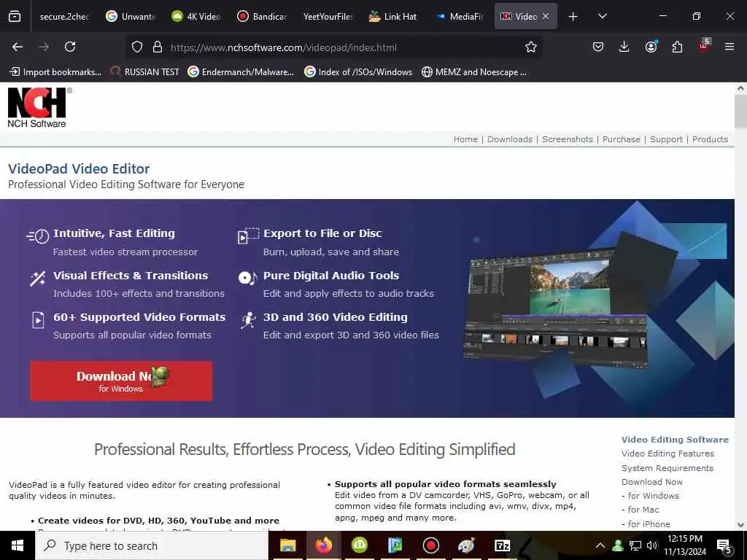
Task: Switch to the Link Hat tab
Action: click(393, 17)
